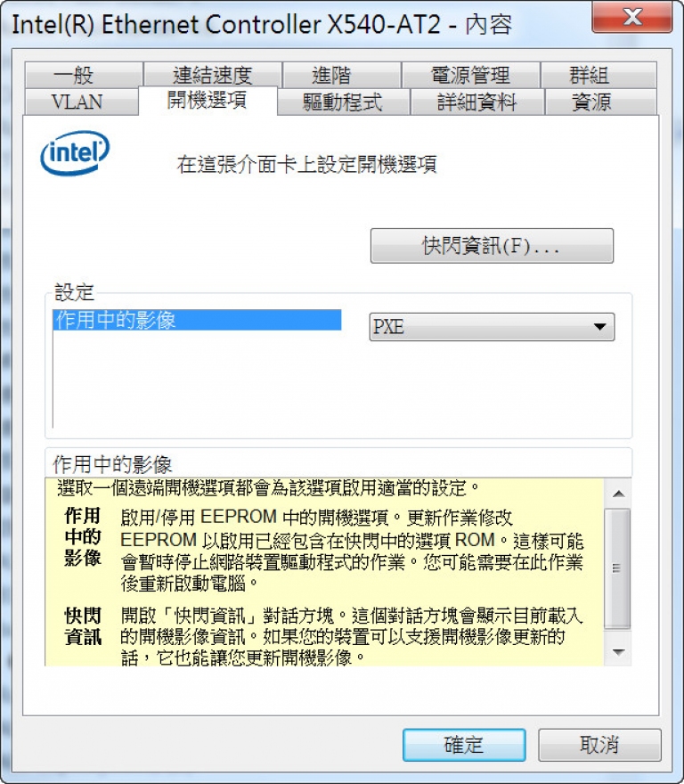The width and height of the screenshot is (684, 784).
Task: Click the description scrollbar up arrow
Action: click(x=618, y=494)
